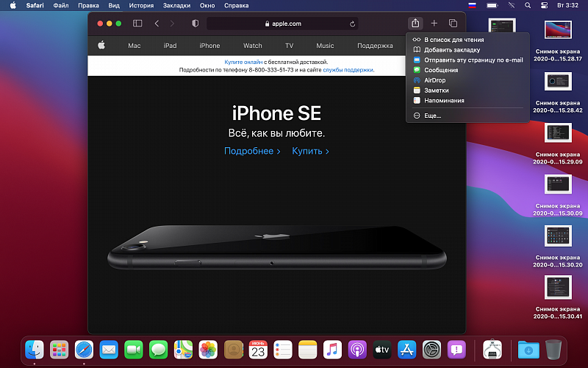The height and width of the screenshot is (368, 588).
Task: Open System Preferences from the Dock
Action: click(431, 350)
